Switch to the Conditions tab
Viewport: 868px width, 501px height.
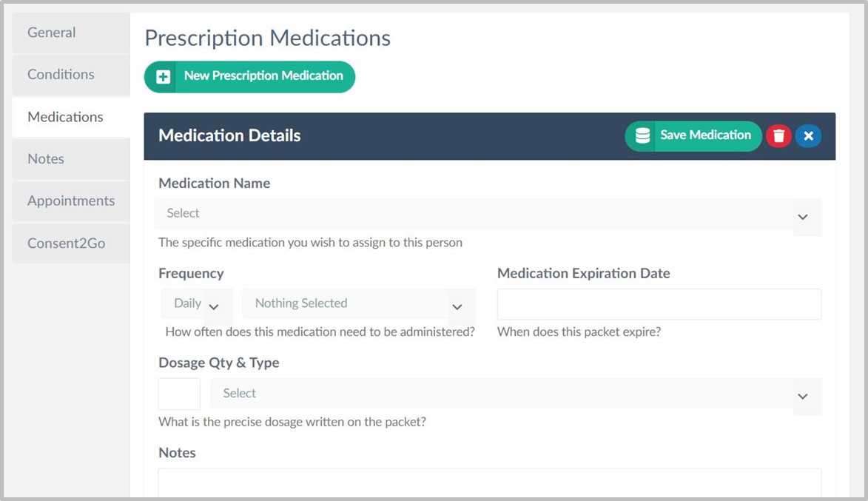61,75
